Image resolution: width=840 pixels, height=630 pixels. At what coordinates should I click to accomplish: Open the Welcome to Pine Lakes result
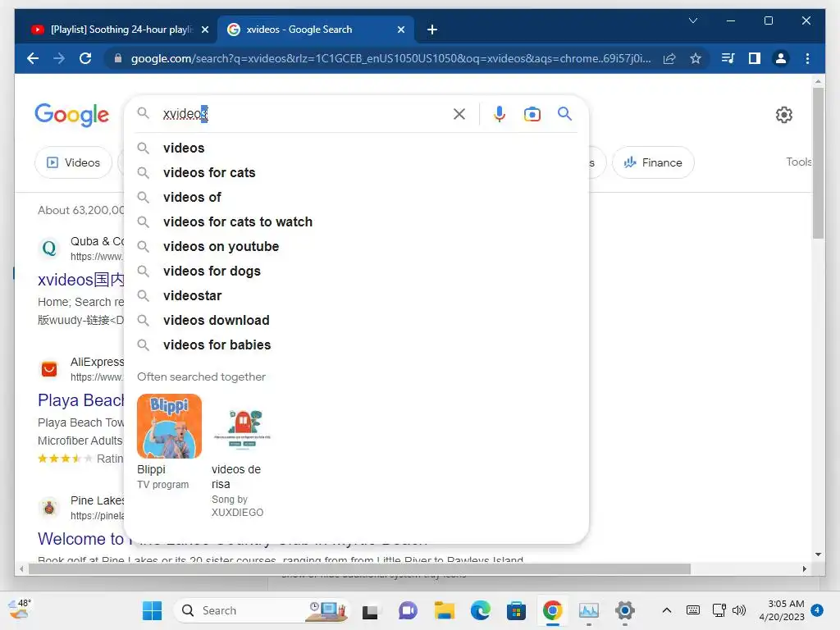tap(81, 538)
